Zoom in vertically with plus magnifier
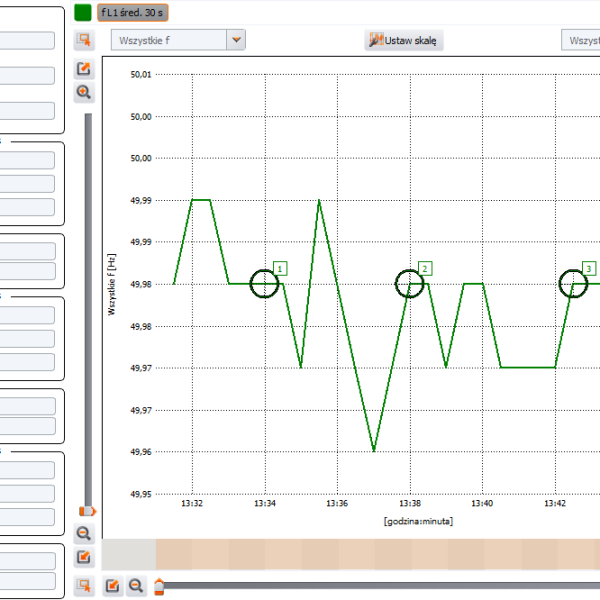Viewport: 600px width, 600px height. 84,92
